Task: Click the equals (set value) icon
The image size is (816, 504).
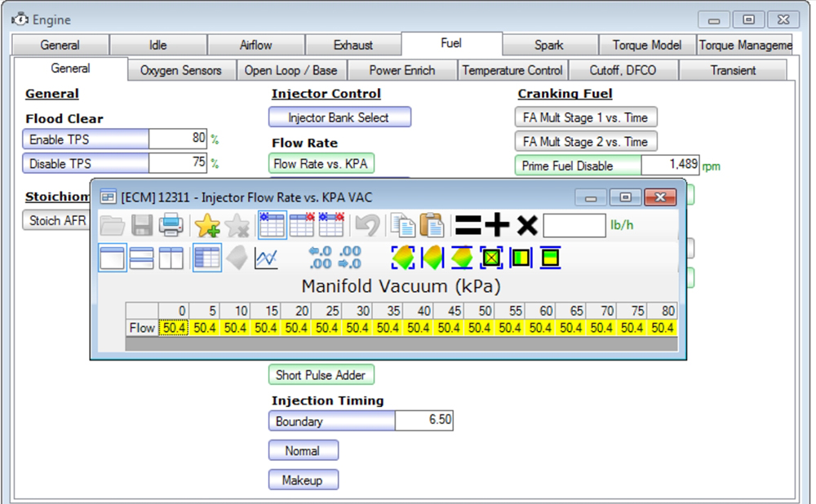Action: pos(468,225)
